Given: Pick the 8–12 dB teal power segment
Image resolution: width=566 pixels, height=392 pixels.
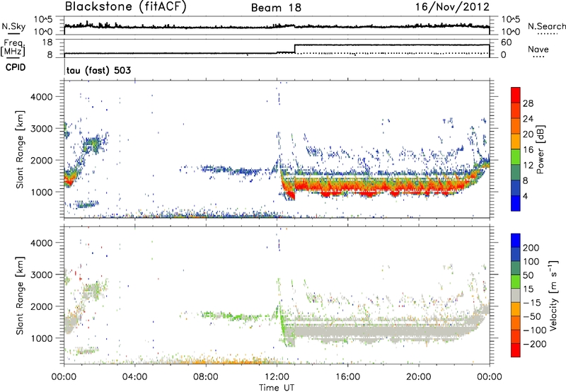Looking at the screenshot, I should 516,172.
